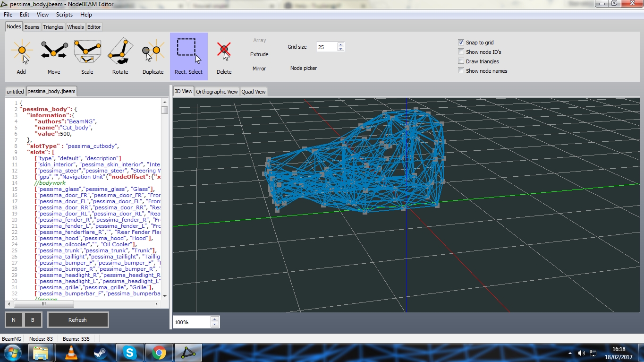Viewport: 644px width, 362px height.
Task: Click the "slotType" line in code
Action: 73,146
